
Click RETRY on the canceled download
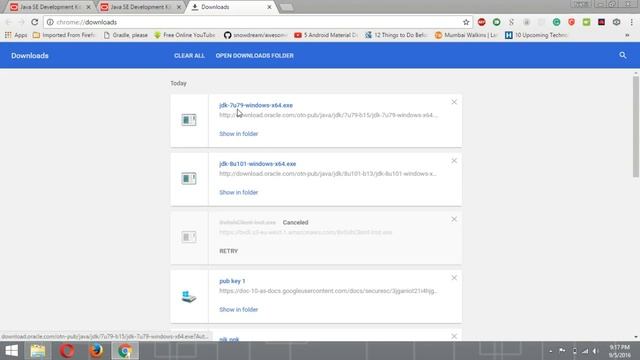[229, 251]
